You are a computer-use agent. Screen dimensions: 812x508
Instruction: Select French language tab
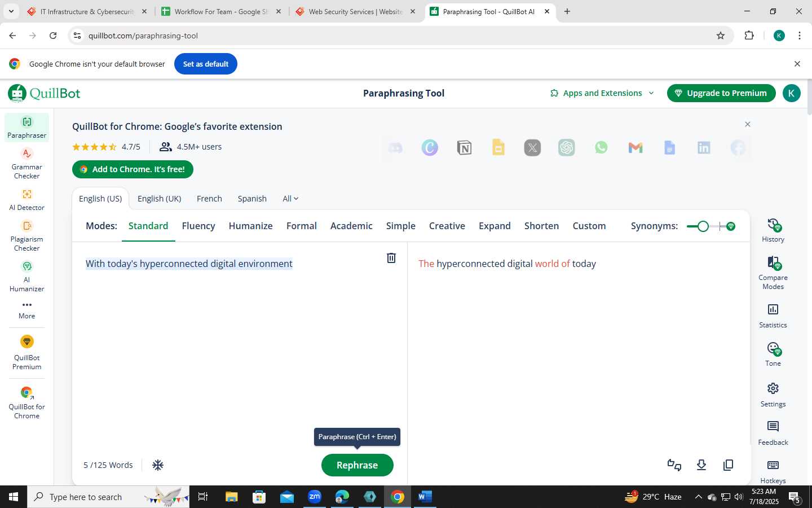point(209,199)
